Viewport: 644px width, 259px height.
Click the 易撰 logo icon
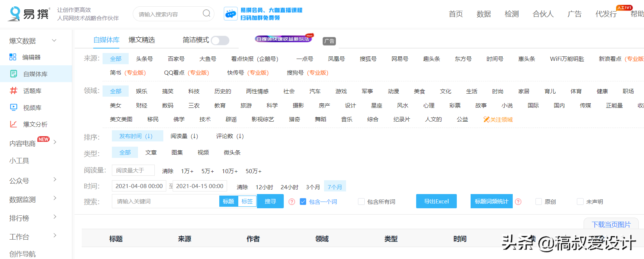pyautogui.click(x=15, y=13)
